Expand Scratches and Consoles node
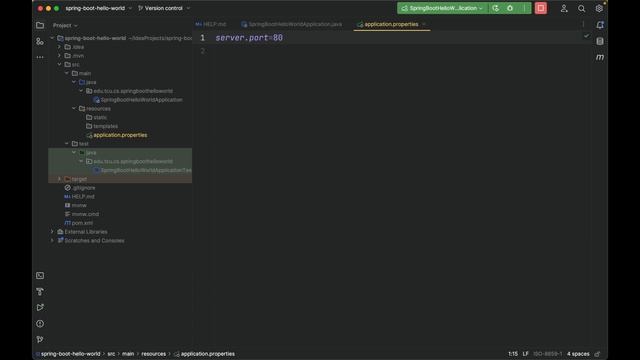 click(x=52, y=240)
